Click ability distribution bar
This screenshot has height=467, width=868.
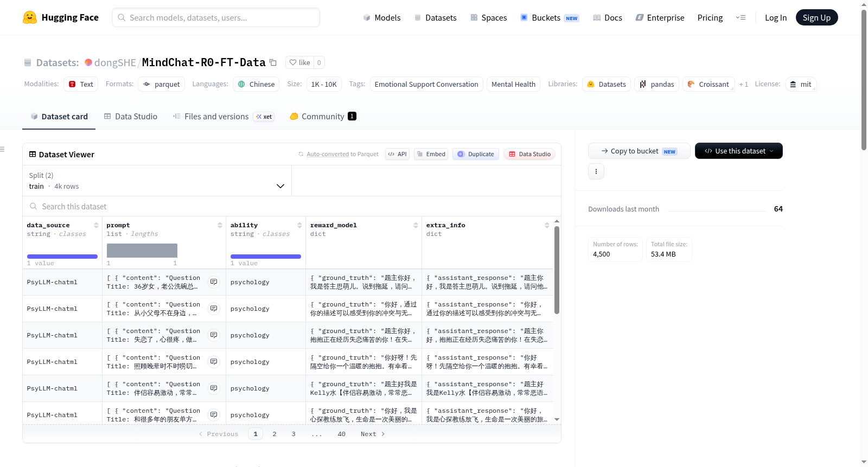pyautogui.click(x=266, y=257)
